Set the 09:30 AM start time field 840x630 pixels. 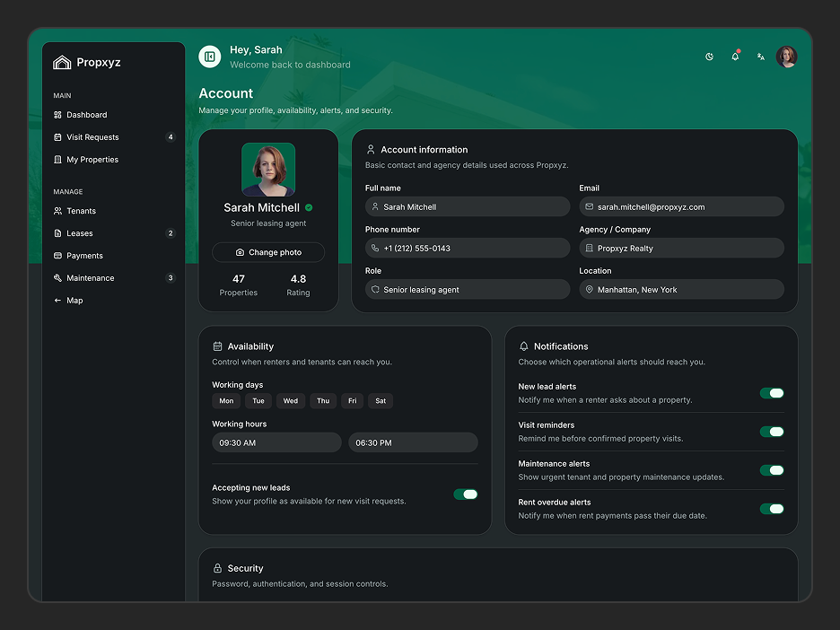(276, 442)
